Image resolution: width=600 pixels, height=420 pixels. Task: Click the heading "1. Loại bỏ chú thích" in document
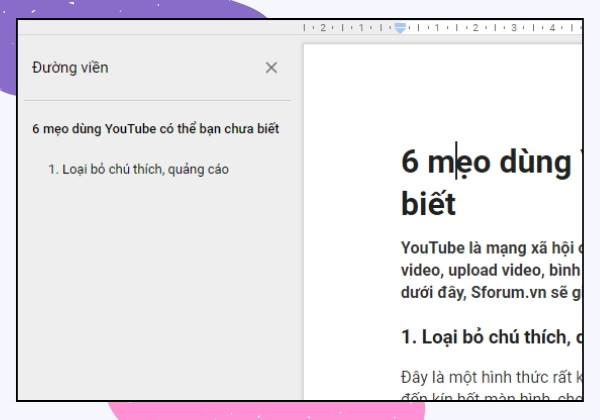[491, 337]
